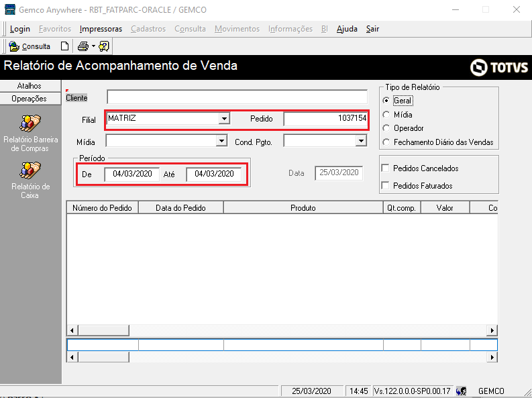Click the 25/03/2020 date in status bar
This screenshot has width=532, height=398.
pyautogui.click(x=311, y=391)
